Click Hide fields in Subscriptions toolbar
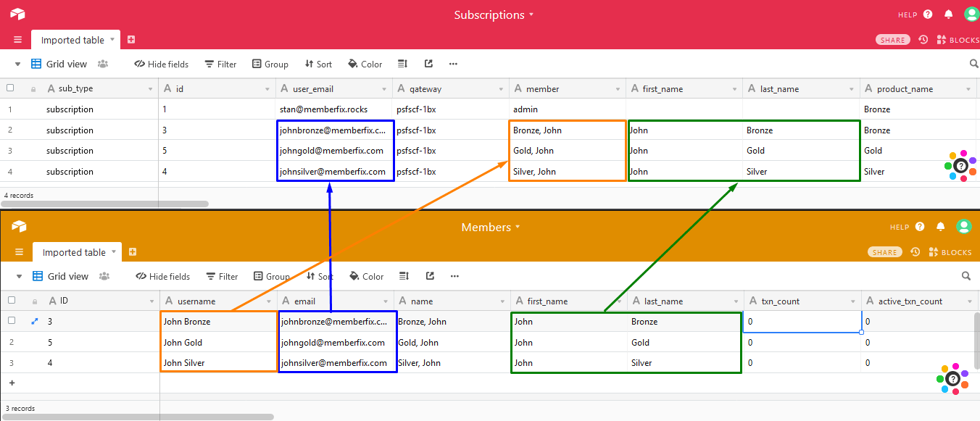The width and height of the screenshot is (980, 421). pos(161,64)
